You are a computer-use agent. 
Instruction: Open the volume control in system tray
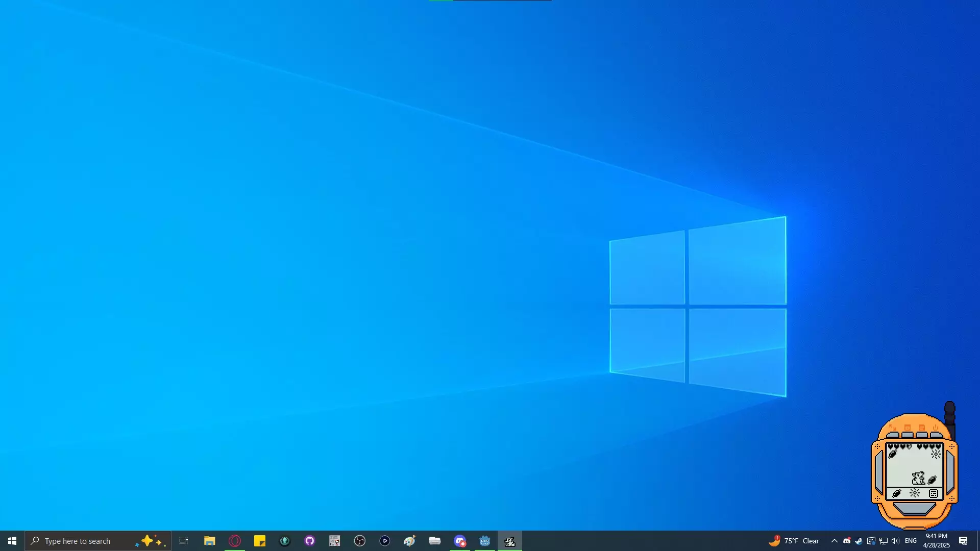pyautogui.click(x=895, y=541)
